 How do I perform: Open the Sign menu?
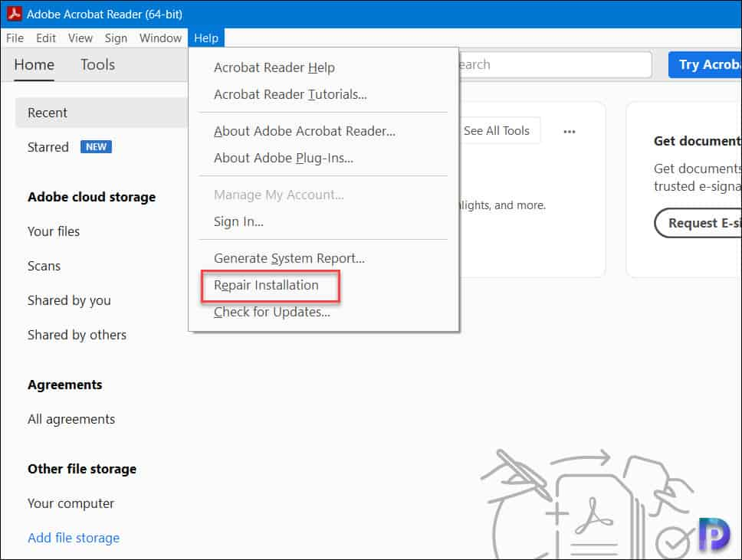click(x=116, y=38)
